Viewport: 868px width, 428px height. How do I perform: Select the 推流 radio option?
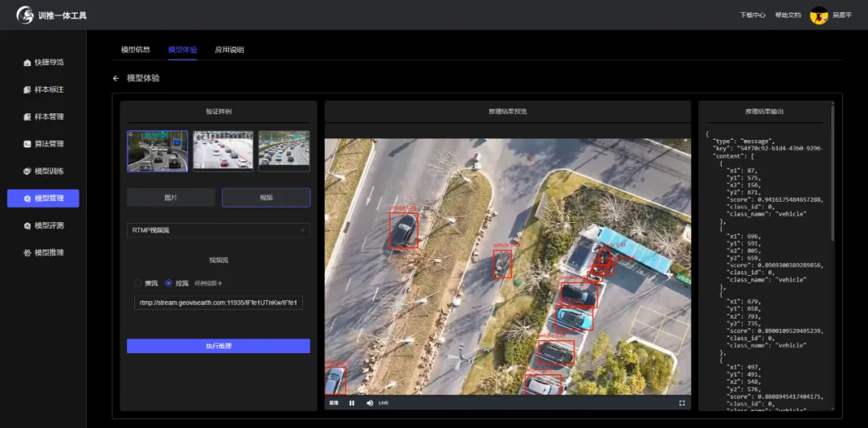pos(138,283)
